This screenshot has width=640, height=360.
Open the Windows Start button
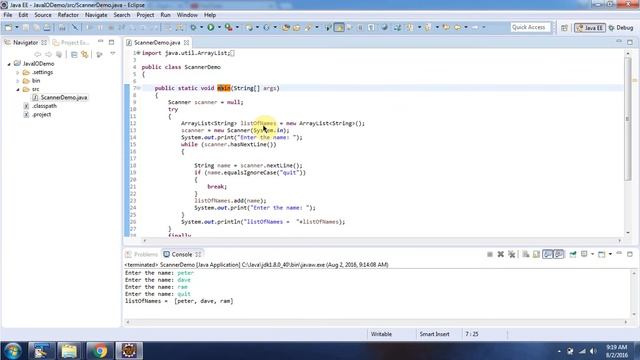[13, 351]
